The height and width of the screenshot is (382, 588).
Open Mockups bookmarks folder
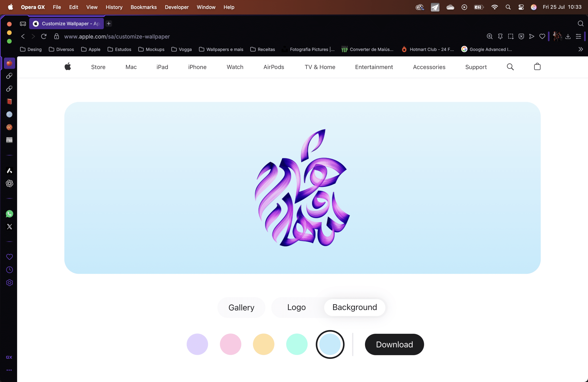151,49
